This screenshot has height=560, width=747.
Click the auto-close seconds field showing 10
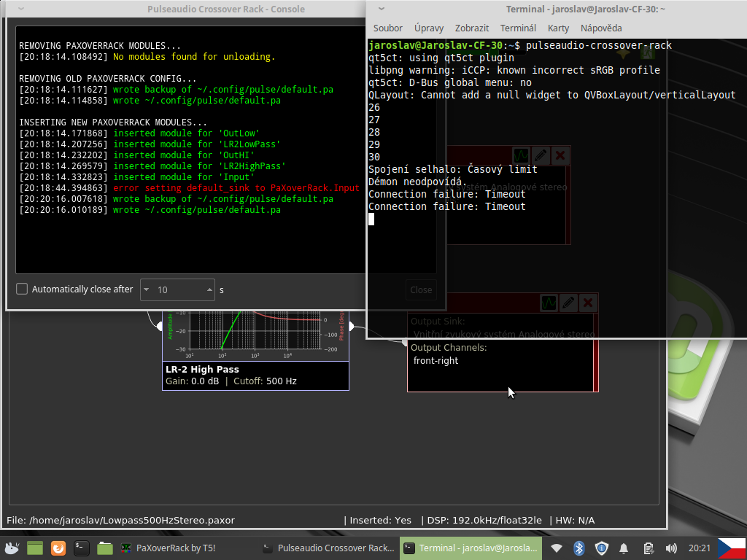click(x=178, y=289)
